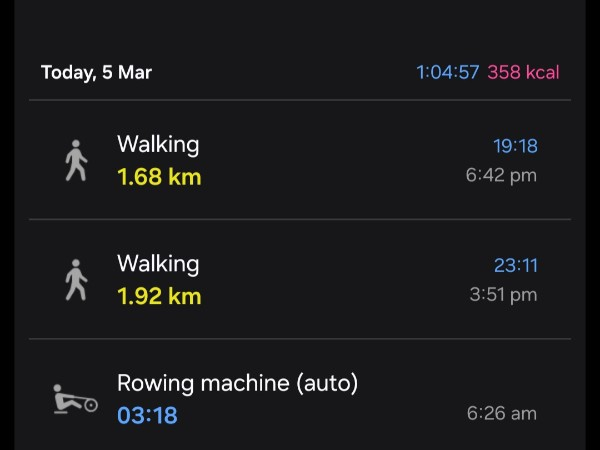Screen dimensions: 600x450
Task: Click the divider above the Rowing machine entry
Action: pos(300,339)
